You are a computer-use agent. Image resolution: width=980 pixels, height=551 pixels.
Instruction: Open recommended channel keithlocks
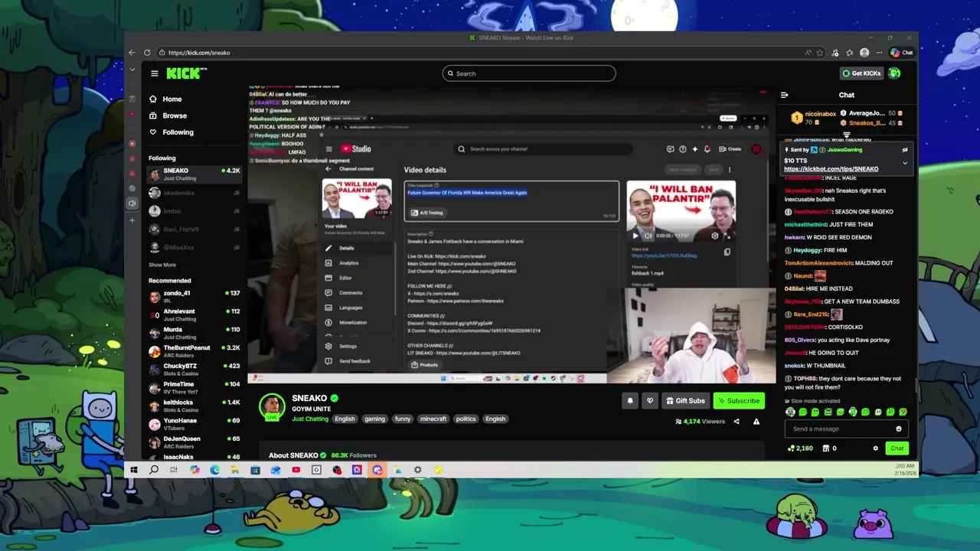click(x=193, y=406)
